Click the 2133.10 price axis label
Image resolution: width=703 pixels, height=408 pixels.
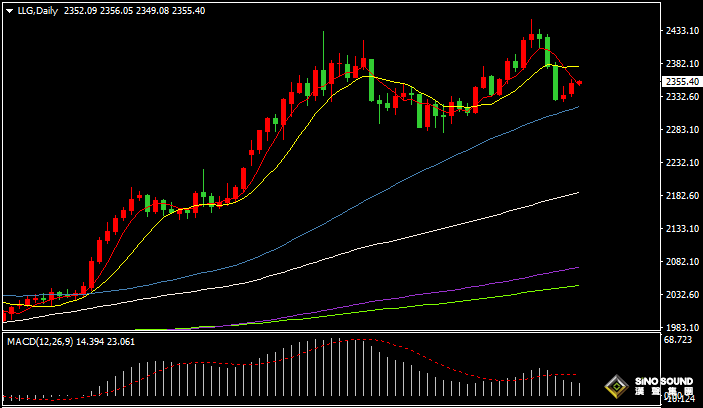[682, 229]
